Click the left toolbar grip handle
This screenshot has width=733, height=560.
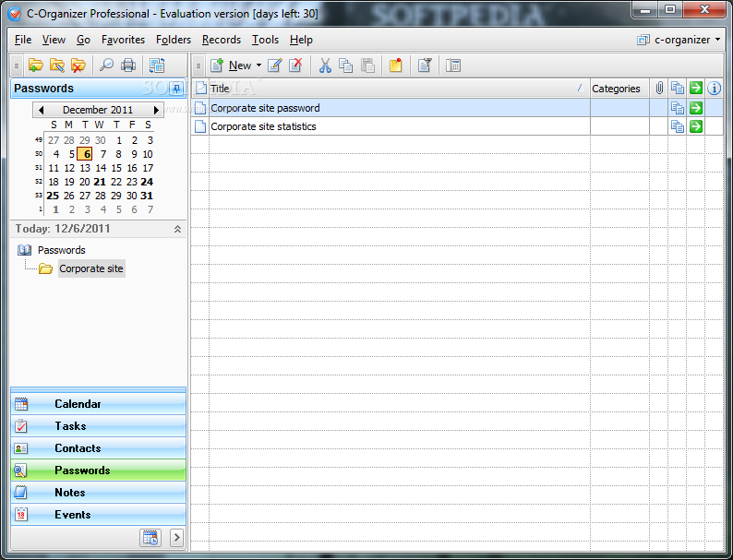coord(17,66)
